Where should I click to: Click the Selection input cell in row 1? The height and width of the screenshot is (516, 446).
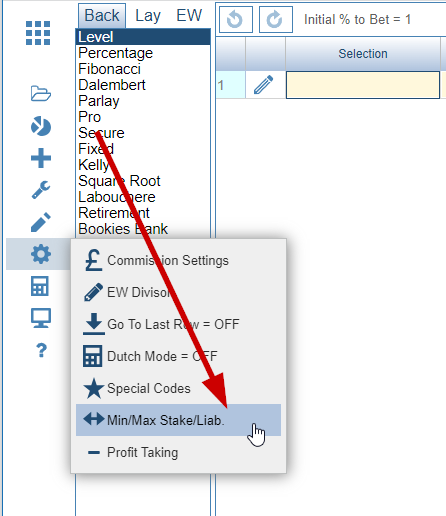[x=363, y=85]
